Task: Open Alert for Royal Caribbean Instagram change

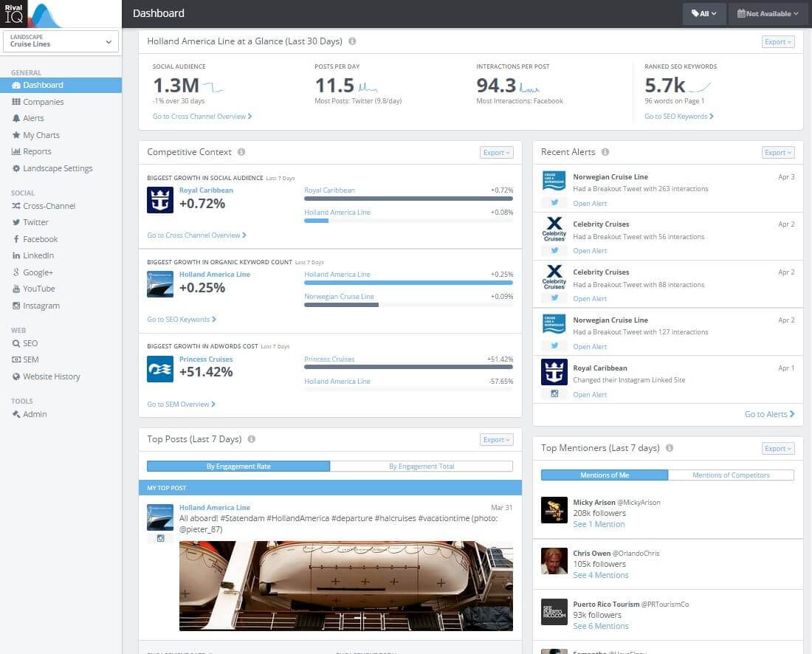Action: tap(590, 395)
